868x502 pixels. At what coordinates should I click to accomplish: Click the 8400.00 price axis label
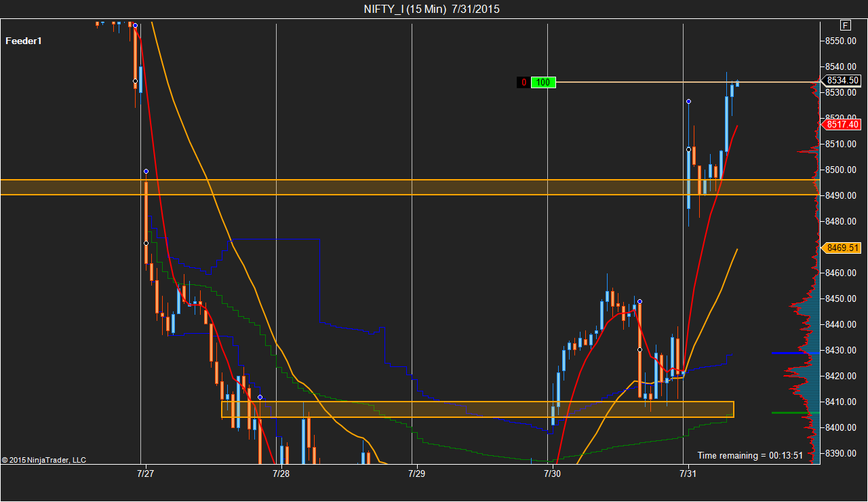[x=842, y=427]
